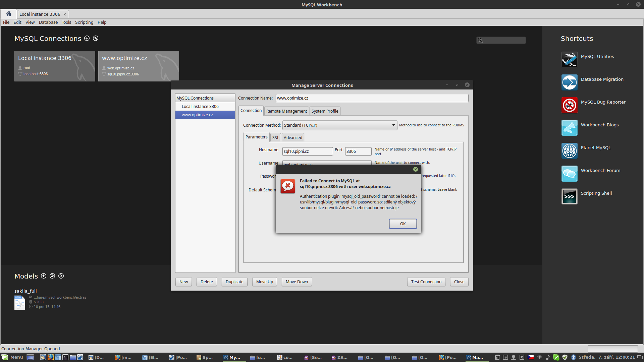The width and height of the screenshot is (644, 362).
Task: Click the Move Up button
Action: click(265, 282)
